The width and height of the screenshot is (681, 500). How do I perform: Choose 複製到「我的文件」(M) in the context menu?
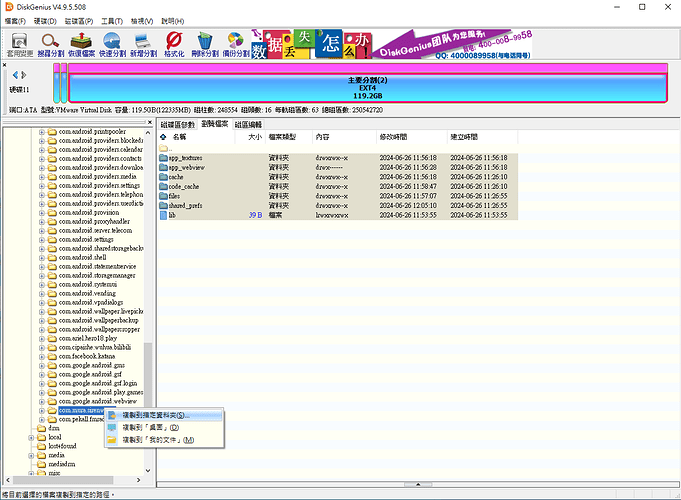click(165, 440)
